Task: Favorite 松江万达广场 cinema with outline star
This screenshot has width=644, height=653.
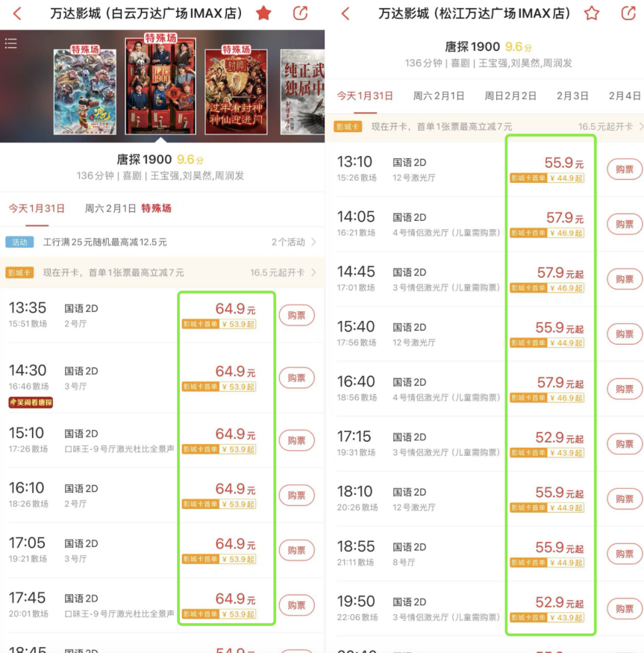Action: click(x=592, y=13)
